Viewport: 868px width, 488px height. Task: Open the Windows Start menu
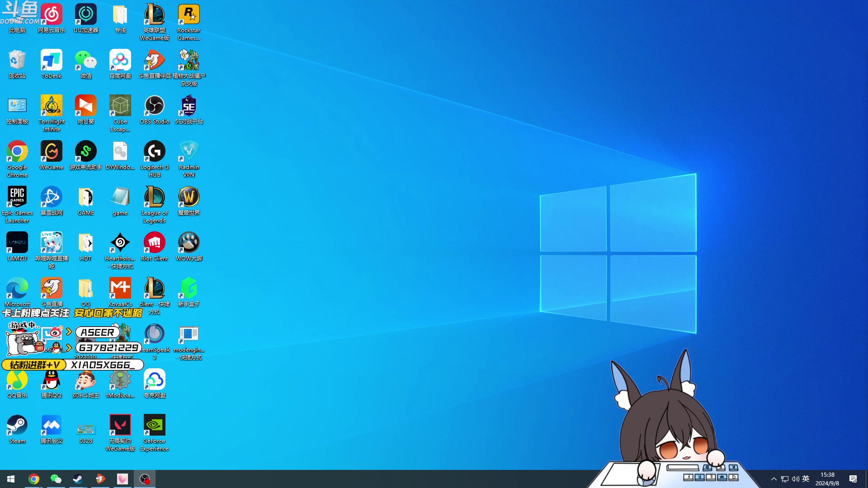(x=11, y=479)
